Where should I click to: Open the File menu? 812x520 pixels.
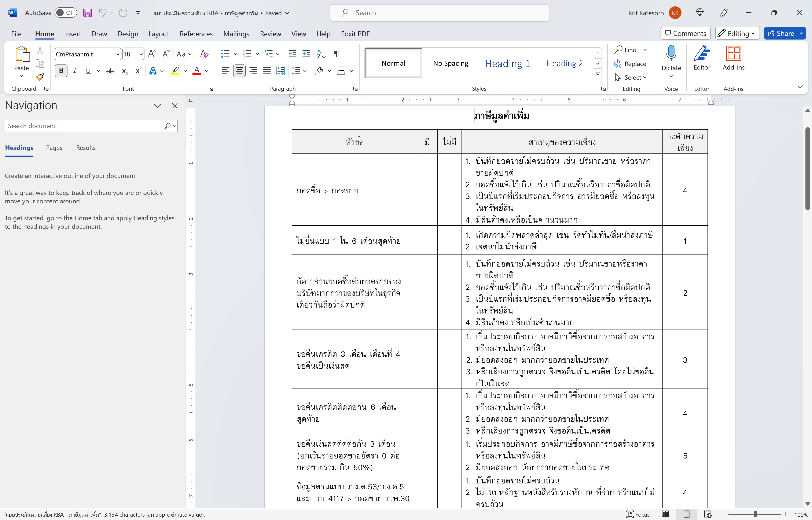click(x=16, y=34)
